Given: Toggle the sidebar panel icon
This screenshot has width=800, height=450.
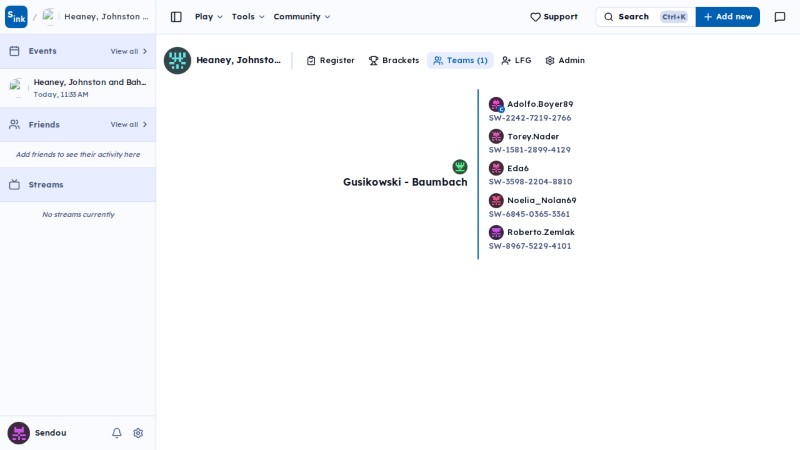Looking at the screenshot, I should point(176,17).
